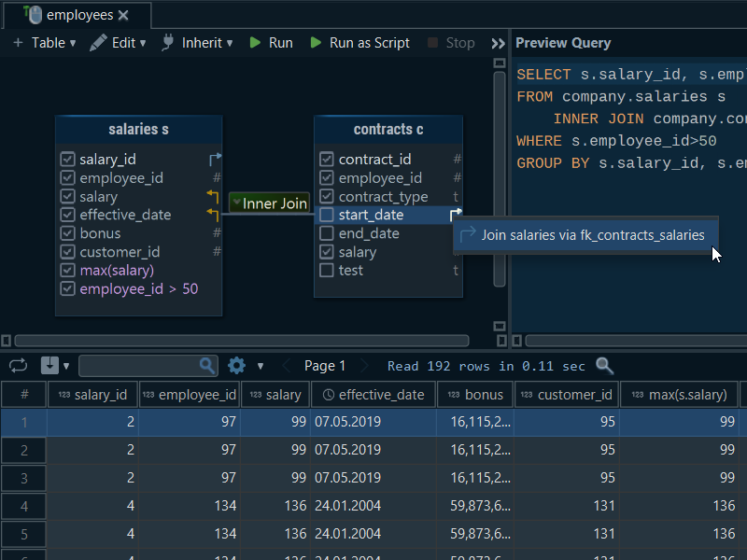
Task: Click the 24.01.2004 cell in row 5
Action: point(373,534)
